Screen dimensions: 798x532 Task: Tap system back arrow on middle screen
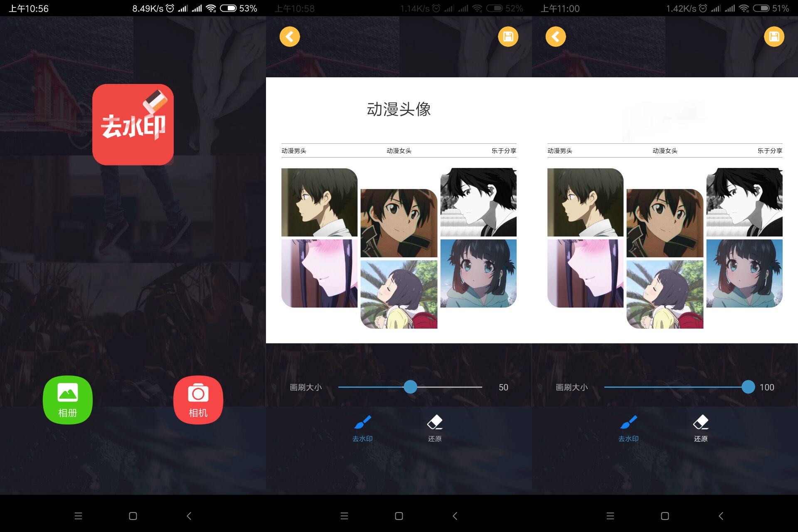pyautogui.click(x=455, y=516)
